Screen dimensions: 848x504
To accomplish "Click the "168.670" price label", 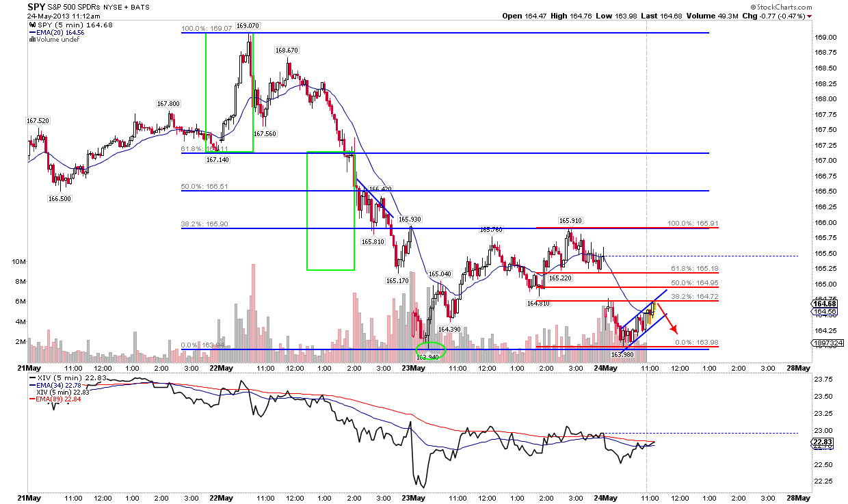I will (x=287, y=50).
